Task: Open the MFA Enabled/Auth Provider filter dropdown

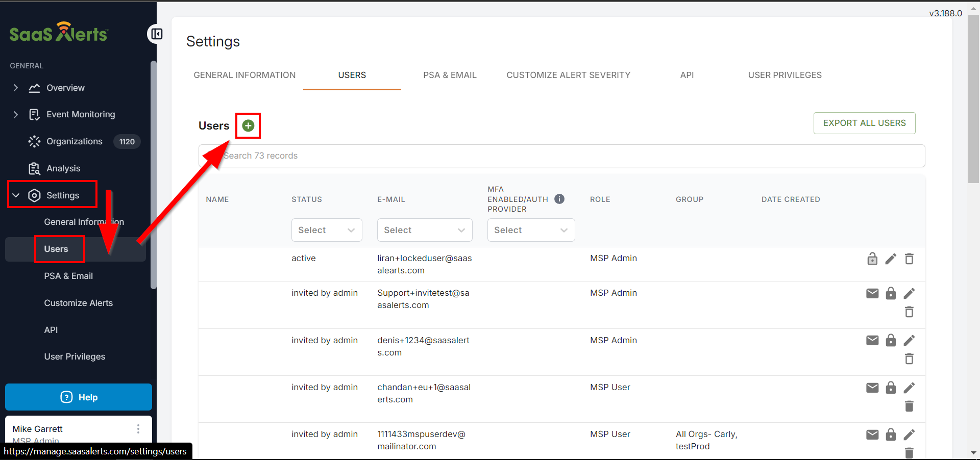Action: 531,230
